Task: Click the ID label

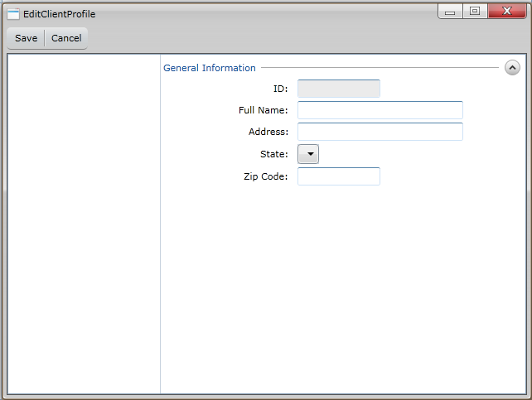Action: click(280, 89)
